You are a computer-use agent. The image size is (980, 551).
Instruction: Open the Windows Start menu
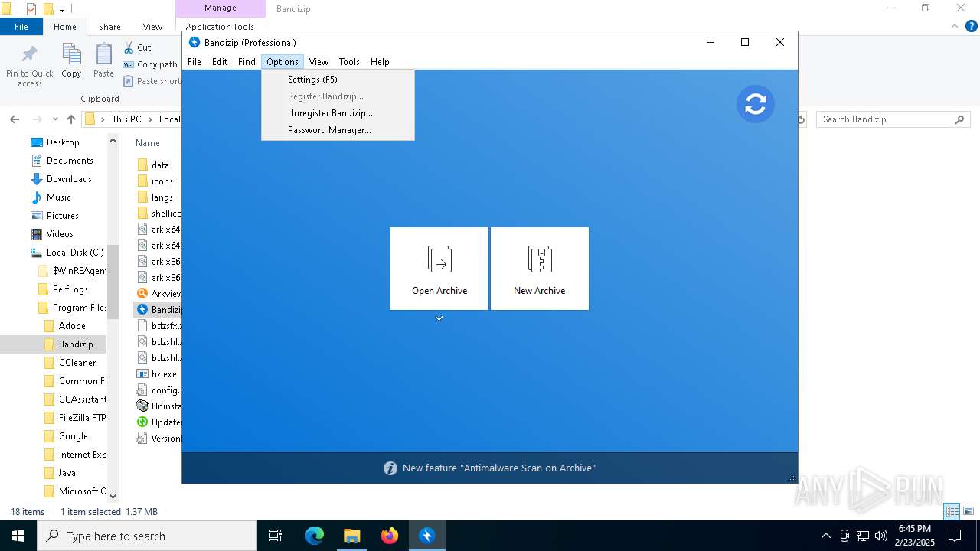click(x=18, y=536)
